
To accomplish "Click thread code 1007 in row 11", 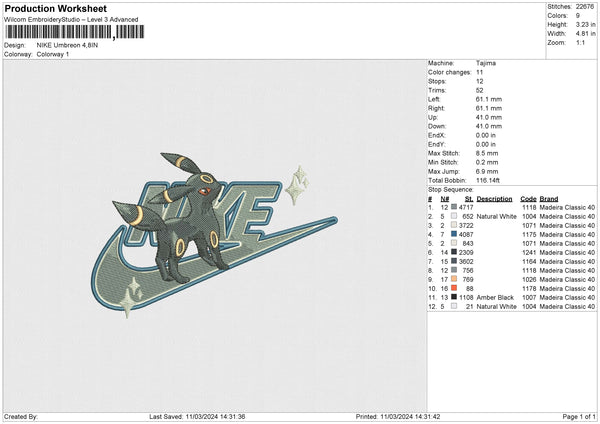I will tap(529, 297).
